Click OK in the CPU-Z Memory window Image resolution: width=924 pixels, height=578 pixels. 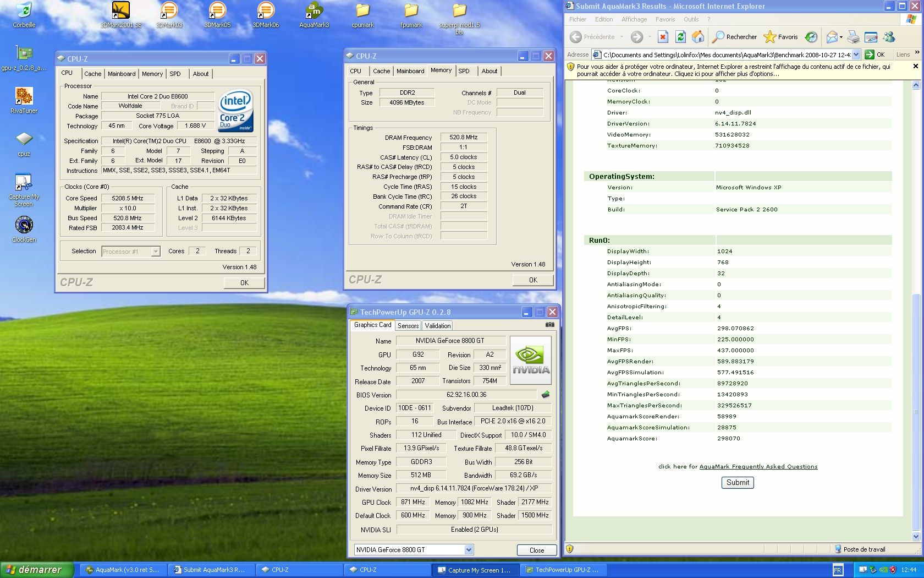(x=533, y=280)
